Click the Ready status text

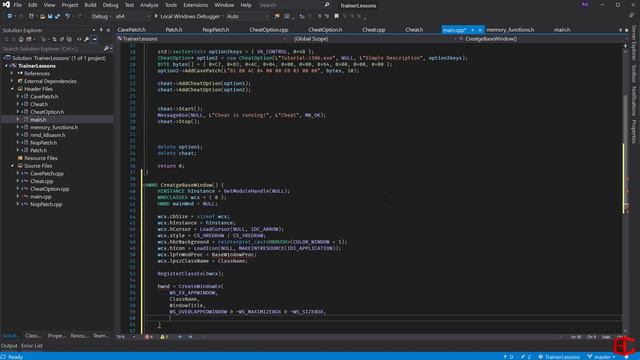[16, 357]
